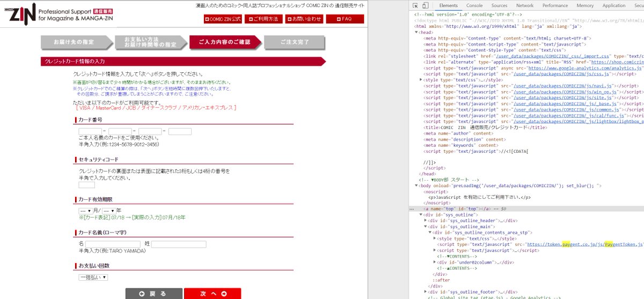Click the 姓 last name field
The height and width of the screenshot is (299, 644).
pos(179,244)
